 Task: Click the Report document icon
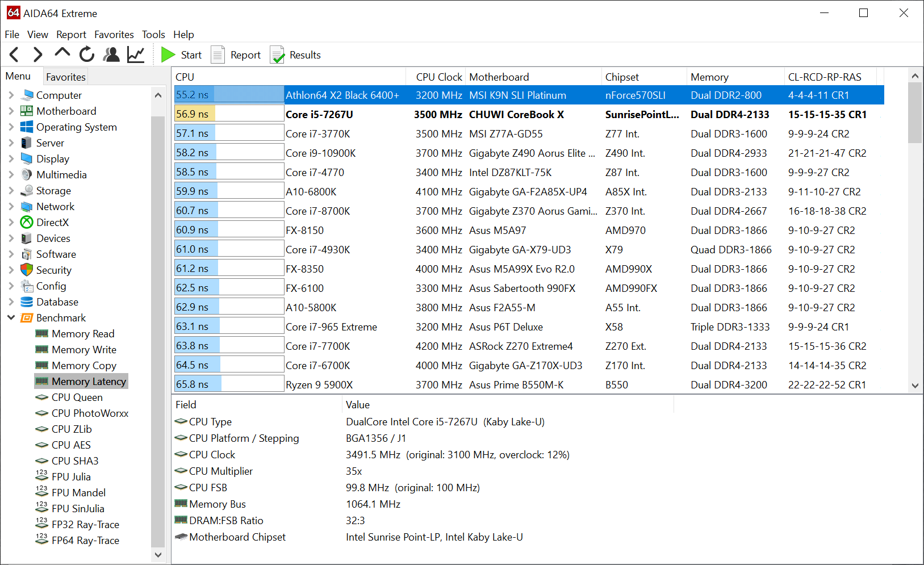point(218,55)
